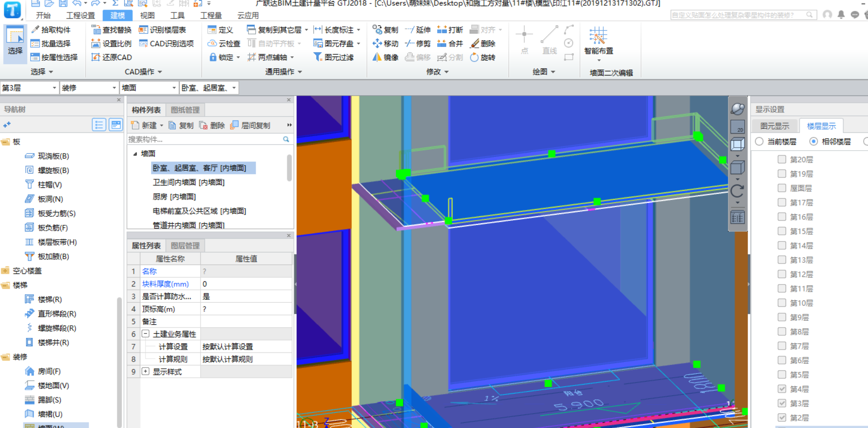Uncheck the 第3层 floor checkbox

pos(782,403)
